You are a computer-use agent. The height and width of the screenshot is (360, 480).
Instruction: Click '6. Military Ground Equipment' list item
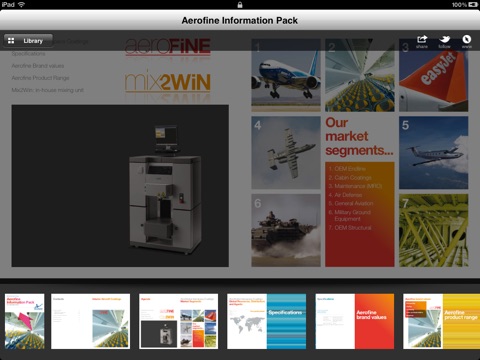click(349, 215)
